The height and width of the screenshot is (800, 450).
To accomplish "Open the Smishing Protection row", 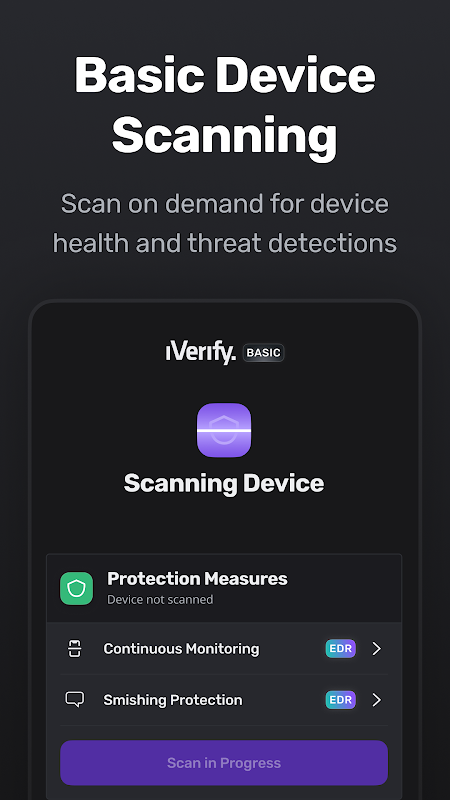I will [224, 699].
